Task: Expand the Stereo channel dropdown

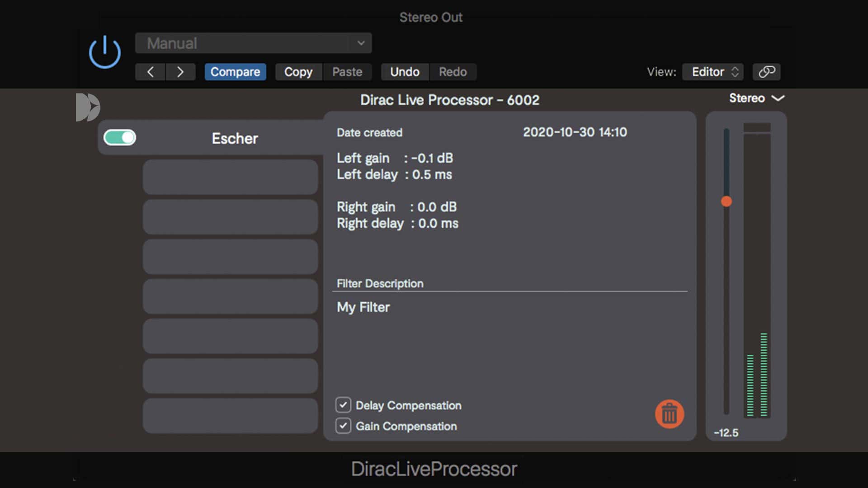Action: click(x=756, y=98)
